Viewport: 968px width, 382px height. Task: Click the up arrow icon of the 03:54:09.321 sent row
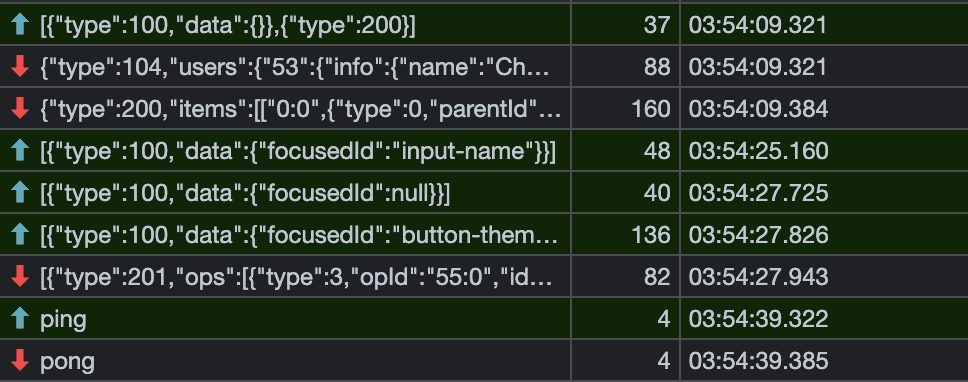[20, 25]
